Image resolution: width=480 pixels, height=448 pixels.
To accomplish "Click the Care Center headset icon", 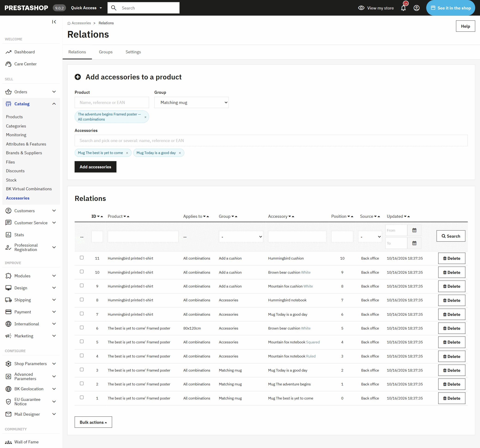I will (9, 64).
